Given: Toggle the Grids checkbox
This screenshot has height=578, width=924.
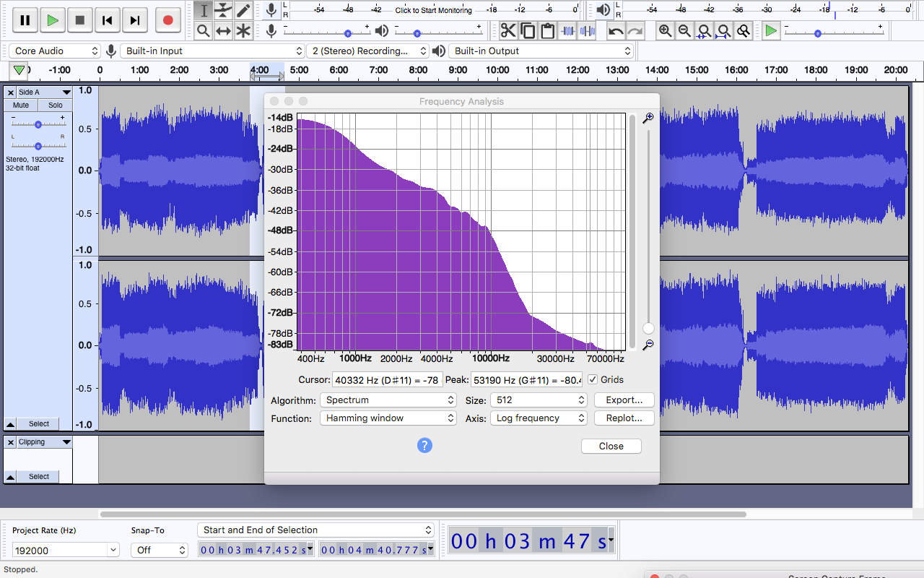Looking at the screenshot, I should coord(593,379).
